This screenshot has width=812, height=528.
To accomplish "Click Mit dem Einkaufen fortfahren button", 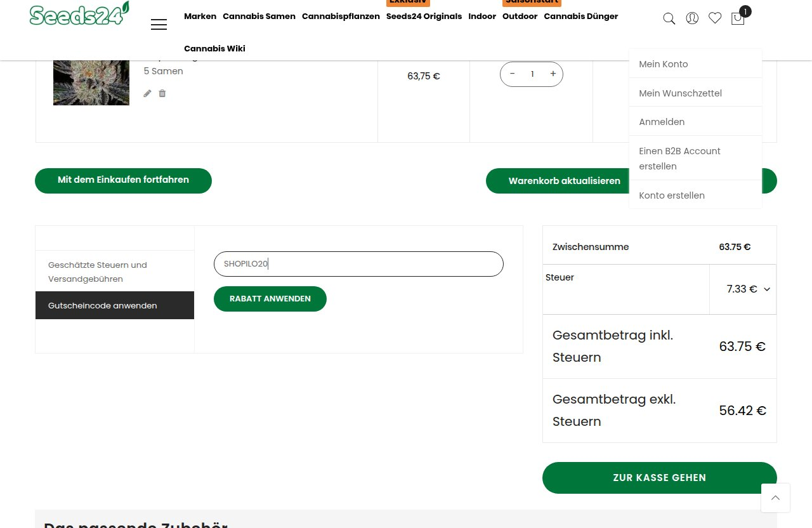I will (x=123, y=180).
